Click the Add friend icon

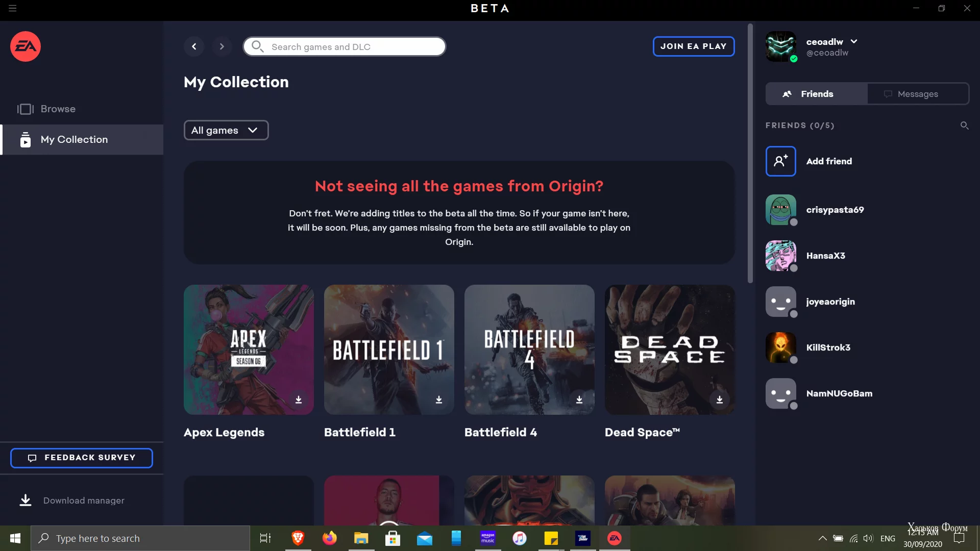pos(780,161)
